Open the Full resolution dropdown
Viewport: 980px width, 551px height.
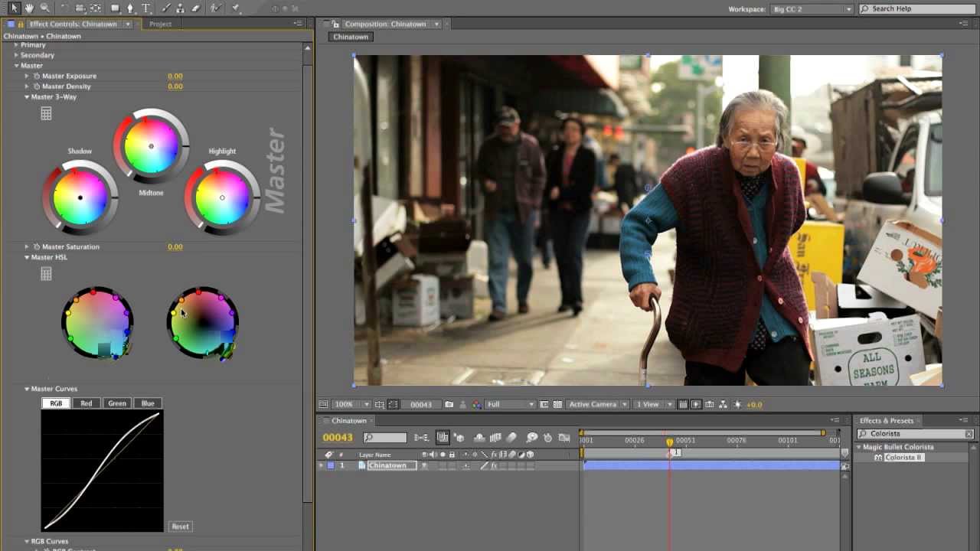coord(510,404)
